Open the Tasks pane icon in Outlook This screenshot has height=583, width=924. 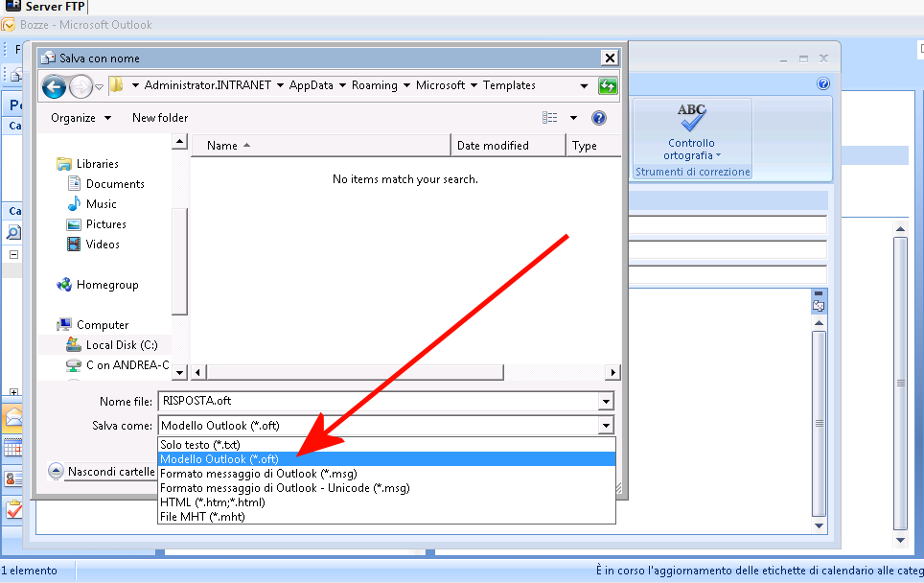point(13,509)
